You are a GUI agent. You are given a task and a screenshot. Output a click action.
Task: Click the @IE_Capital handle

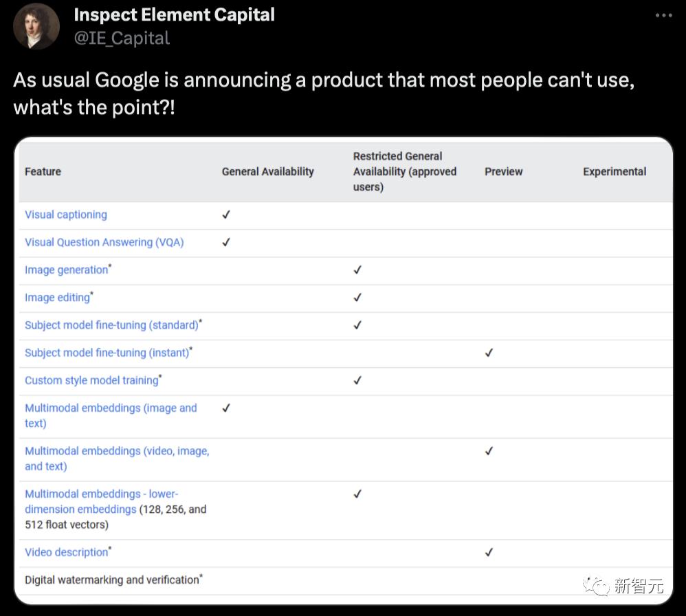coord(121,37)
